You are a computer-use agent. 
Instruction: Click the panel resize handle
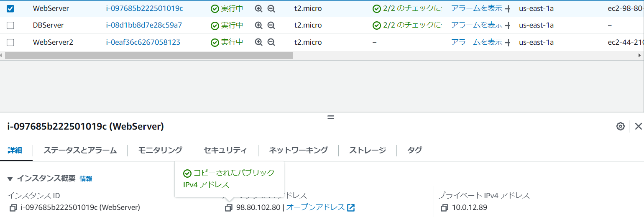point(331,117)
